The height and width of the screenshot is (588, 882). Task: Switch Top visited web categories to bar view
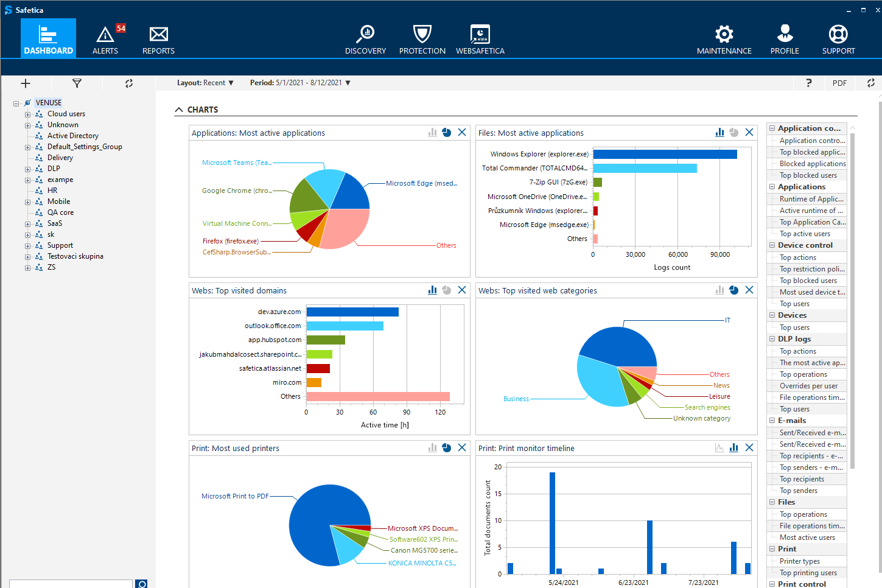click(x=719, y=290)
